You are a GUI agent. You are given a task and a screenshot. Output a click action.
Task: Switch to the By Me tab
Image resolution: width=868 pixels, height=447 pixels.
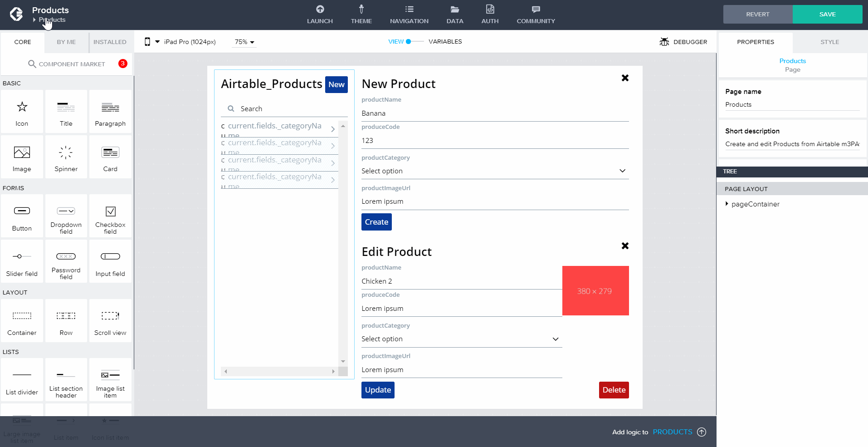66,42
